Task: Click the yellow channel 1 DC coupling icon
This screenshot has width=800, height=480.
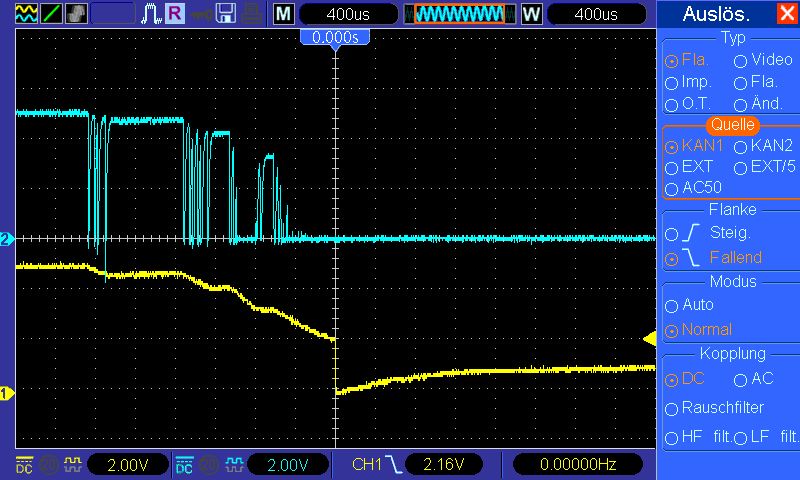Action: pos(24,465)
